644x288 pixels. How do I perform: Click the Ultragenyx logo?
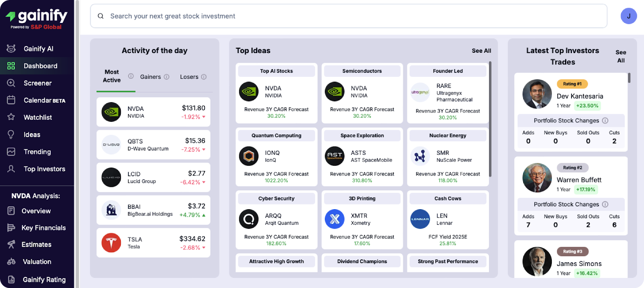420,93
